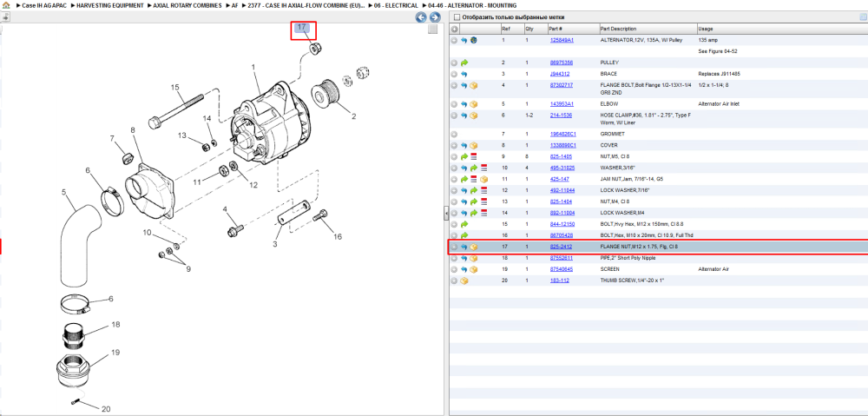The width and height of the screenshot is (868, 416).
Task: Show previous figure with left arrow button
Action: (x=421, y=17)
